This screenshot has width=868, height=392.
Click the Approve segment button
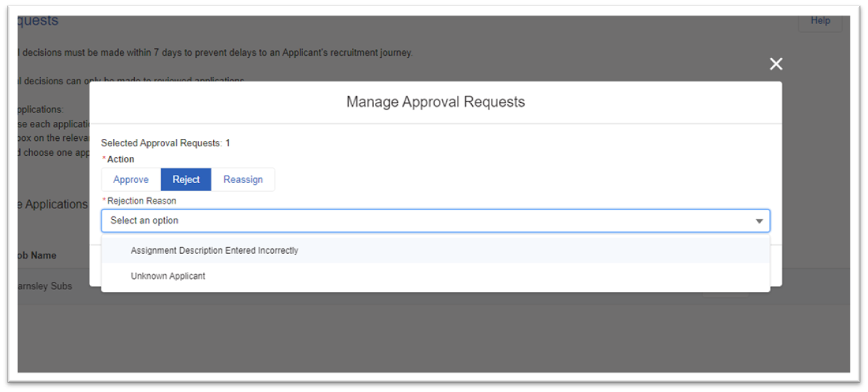click(x=130, y=179)
